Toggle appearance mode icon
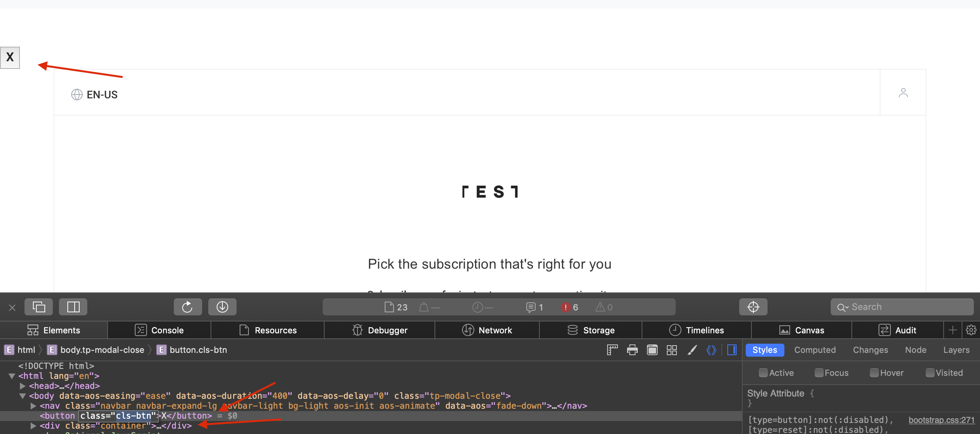 pos(652,350)
